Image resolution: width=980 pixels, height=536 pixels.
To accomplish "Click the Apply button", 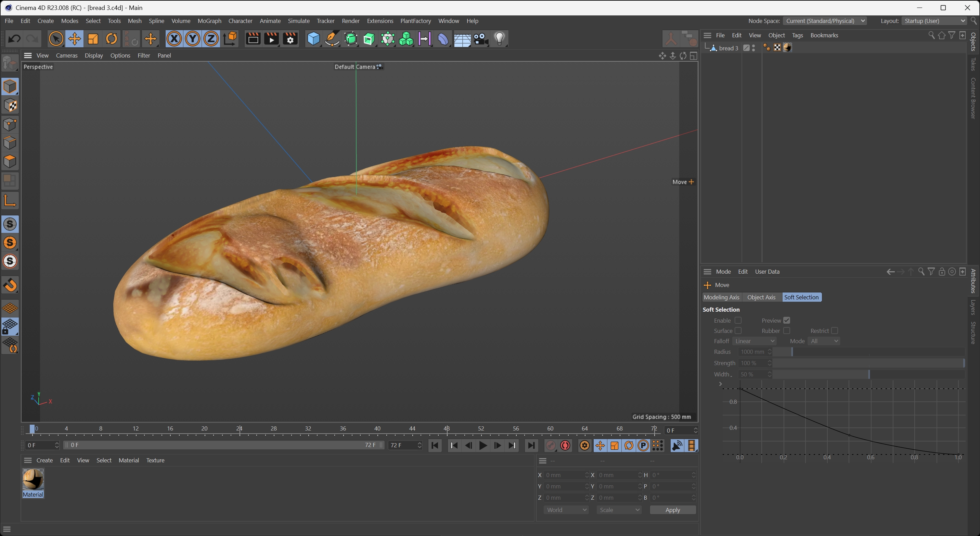I will coord(672,510).
